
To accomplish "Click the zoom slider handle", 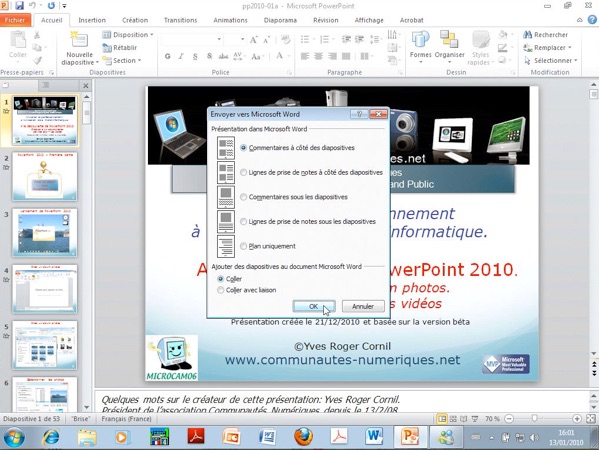I will [534, 419].
